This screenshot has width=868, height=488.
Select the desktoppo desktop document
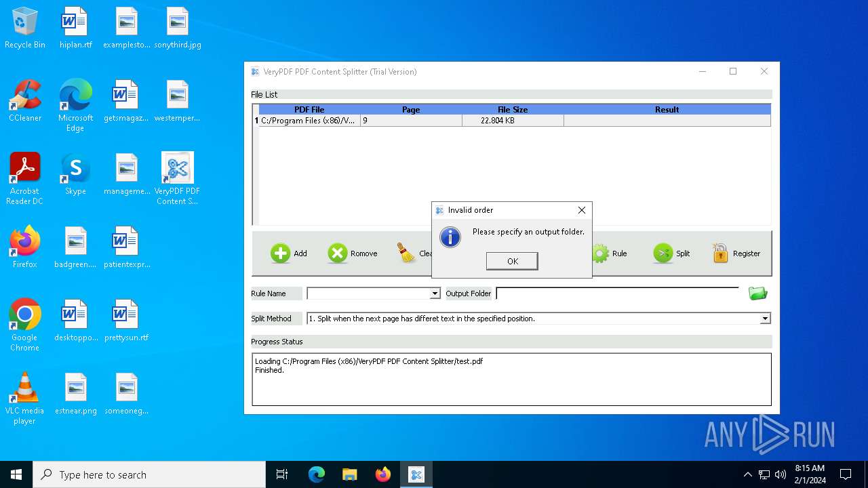pyautogui.click(x=75, y=321)
